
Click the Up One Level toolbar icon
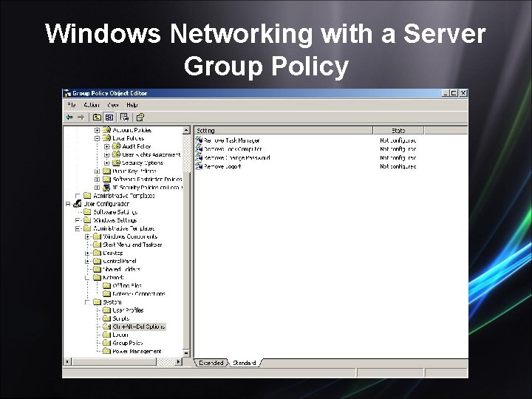click(97, 117)
